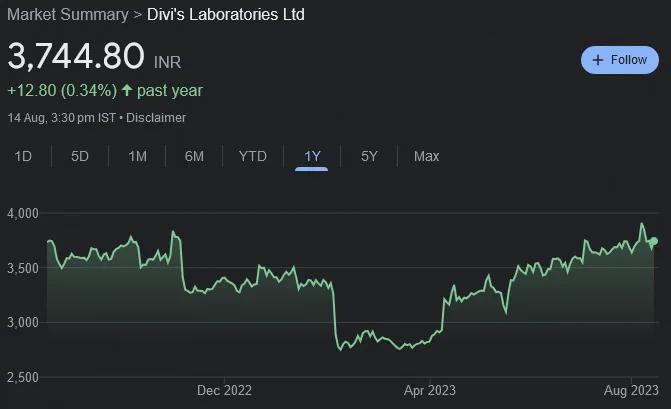Select the 1Y time range tab
Image resolution: width=671 pixels, height=409 pixels.
click(x=312, y=156)
